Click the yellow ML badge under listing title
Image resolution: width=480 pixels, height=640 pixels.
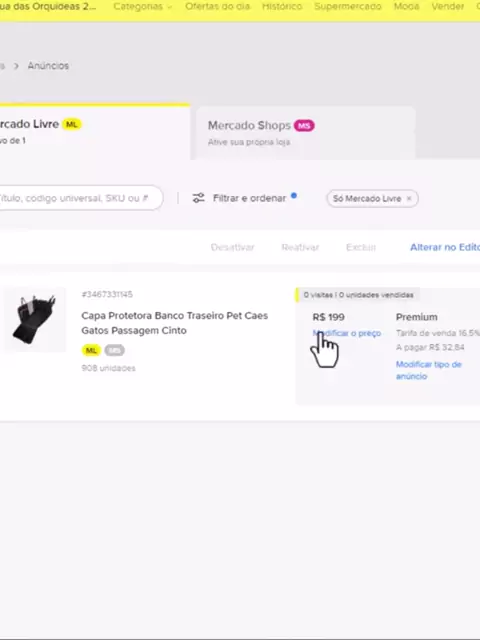(91, 350)
